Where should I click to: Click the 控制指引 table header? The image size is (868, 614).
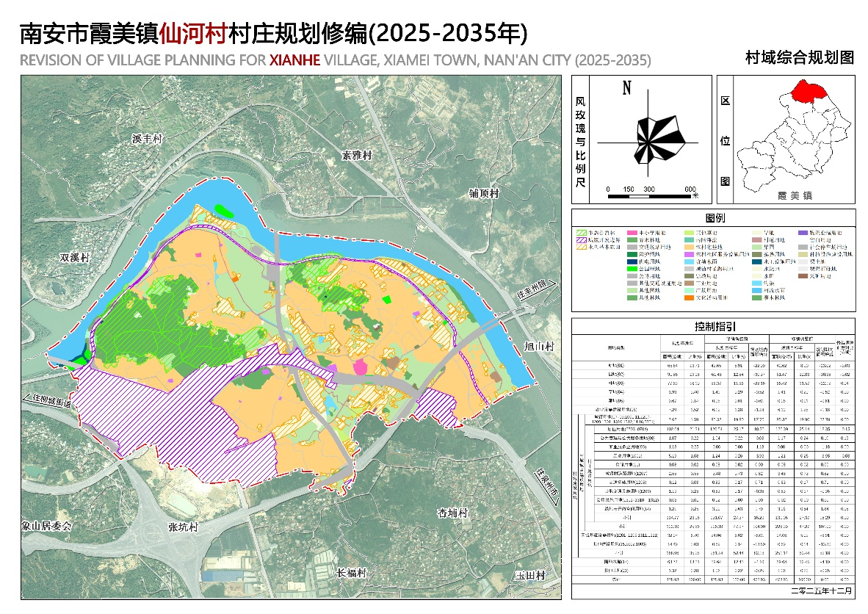tap(715, 326)
